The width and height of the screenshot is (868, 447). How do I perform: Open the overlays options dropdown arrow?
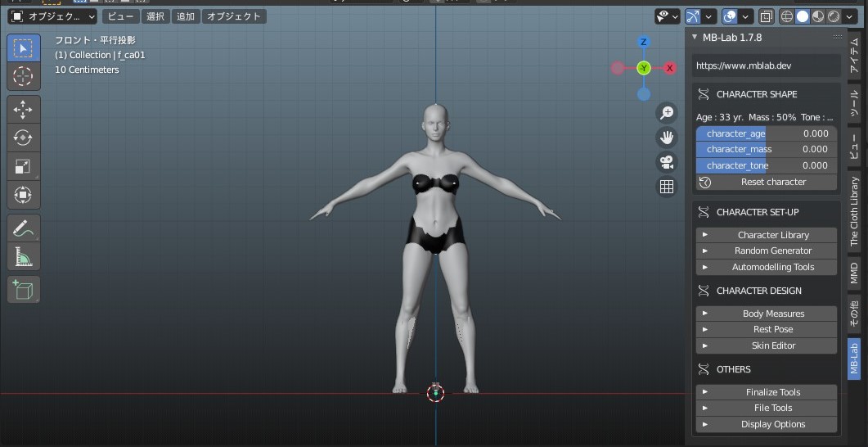[x=745, y=16]
